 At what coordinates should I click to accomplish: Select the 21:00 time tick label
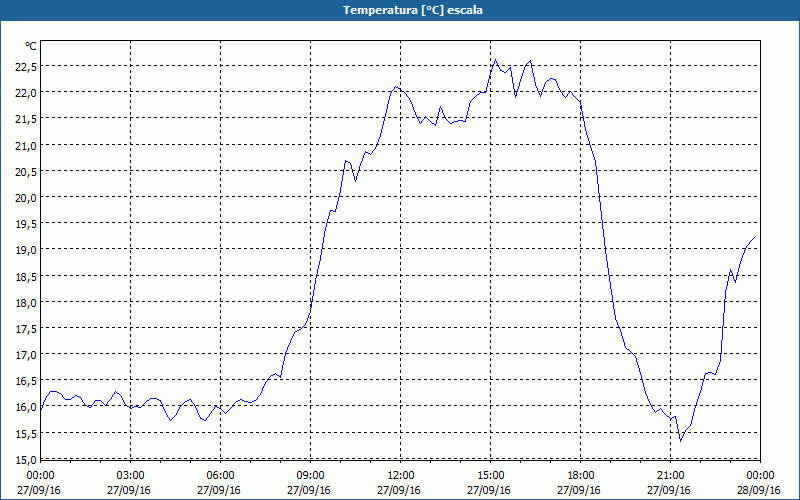(670, 476)
